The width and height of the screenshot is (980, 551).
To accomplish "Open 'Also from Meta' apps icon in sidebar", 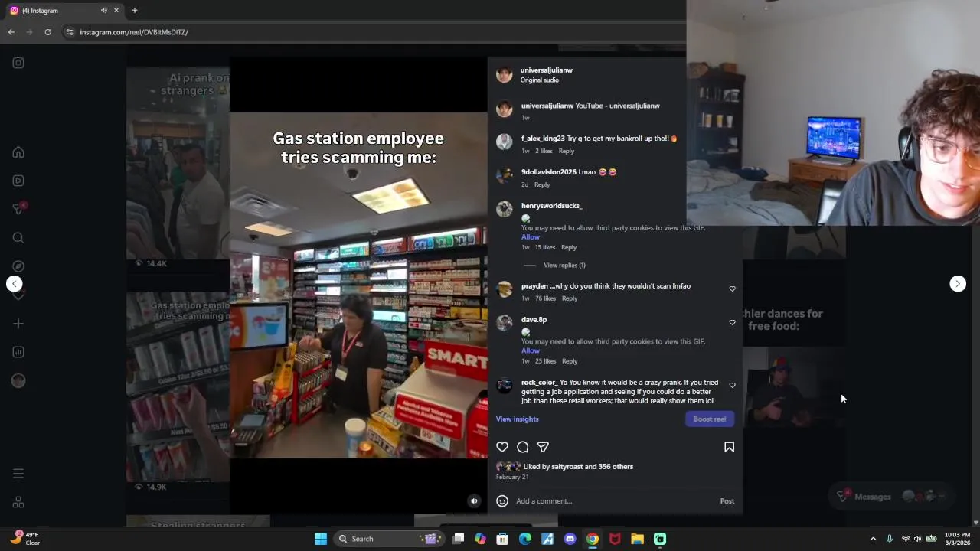I will click(18, 503).
